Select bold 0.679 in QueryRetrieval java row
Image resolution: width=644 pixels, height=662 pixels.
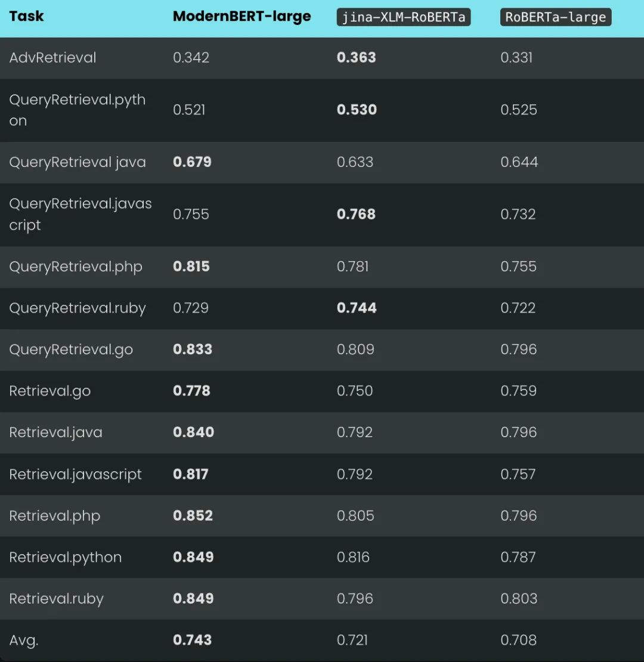coord(192,162)
